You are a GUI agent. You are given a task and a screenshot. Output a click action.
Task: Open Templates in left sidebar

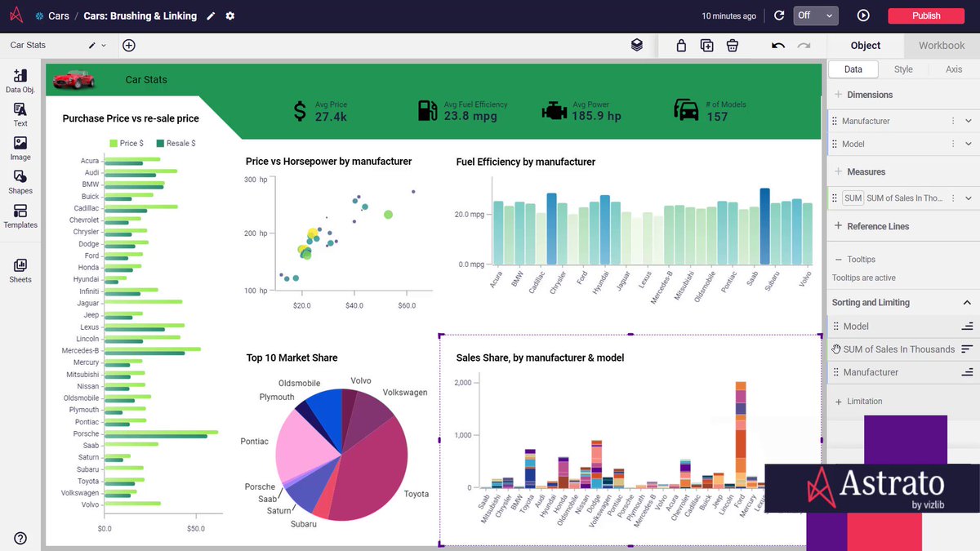click(20, 216)
